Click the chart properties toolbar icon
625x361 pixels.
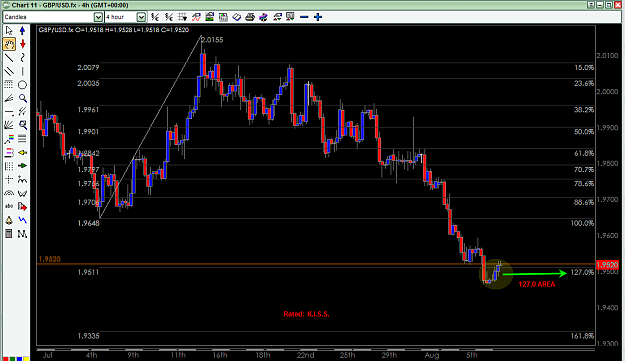[223, 17]
